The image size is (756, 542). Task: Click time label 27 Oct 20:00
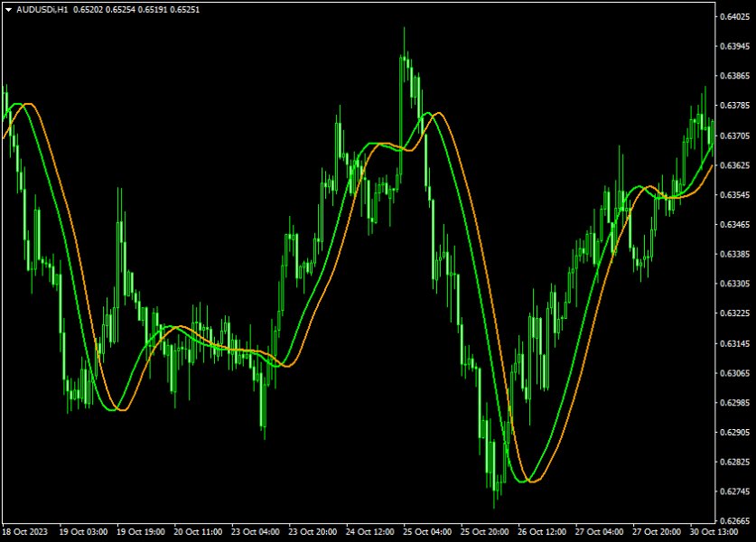coord(658,532)
